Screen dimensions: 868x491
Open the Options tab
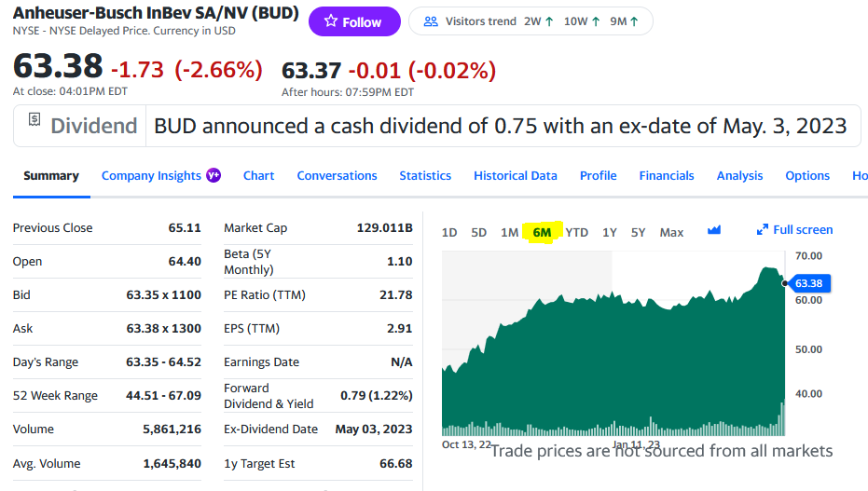(x=807, y=176)
